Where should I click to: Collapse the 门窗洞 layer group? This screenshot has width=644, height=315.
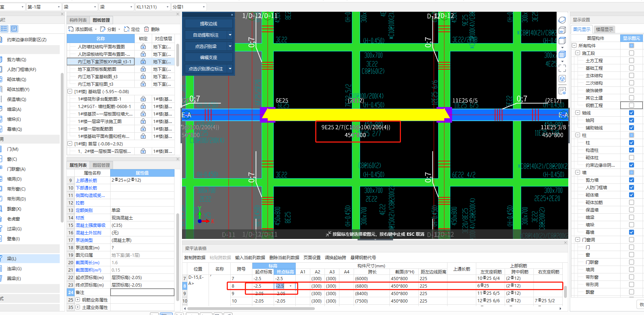point(578,240)
